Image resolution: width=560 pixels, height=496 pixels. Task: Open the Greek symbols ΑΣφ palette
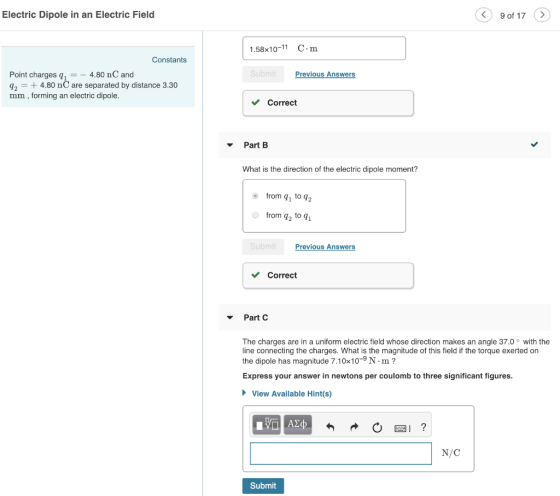tap(298, 425)
